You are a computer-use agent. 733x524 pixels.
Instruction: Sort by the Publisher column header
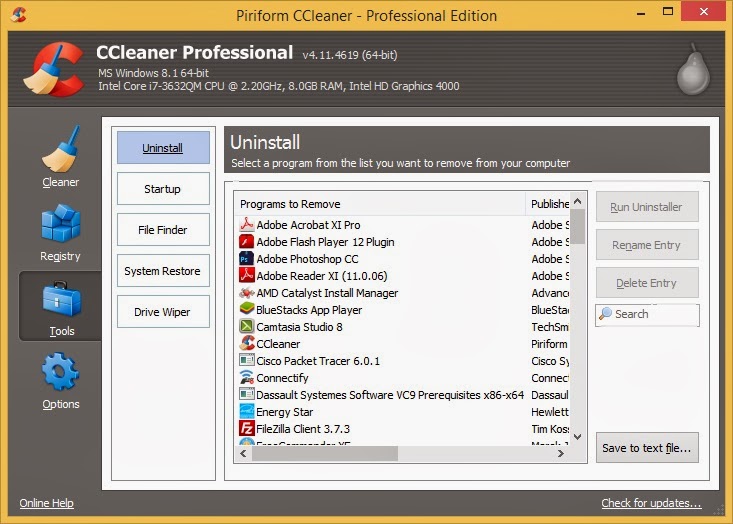[x=547, y=204]
